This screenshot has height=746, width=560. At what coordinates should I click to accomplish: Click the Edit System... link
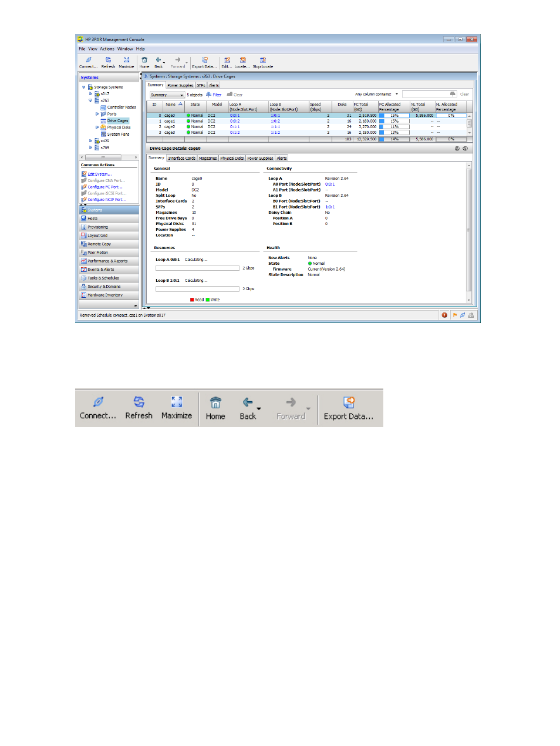(x=100, y=174)
